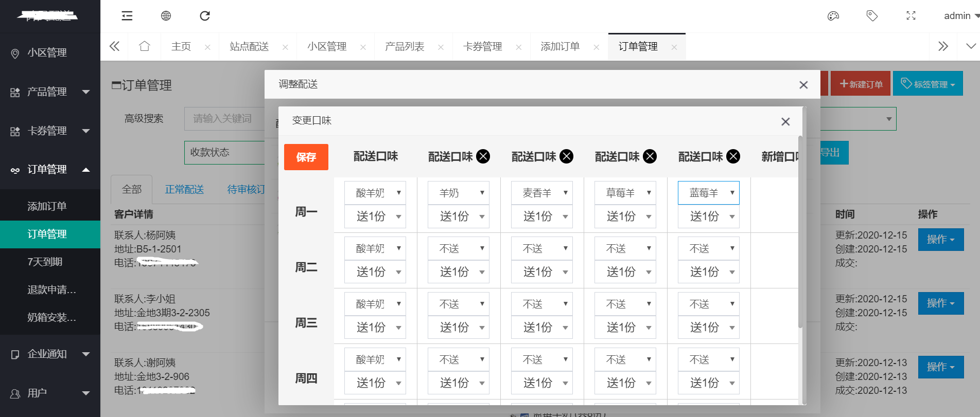Click the red 新建订单 button
Viewport: 980px width, 417px height.
(861, 84)
